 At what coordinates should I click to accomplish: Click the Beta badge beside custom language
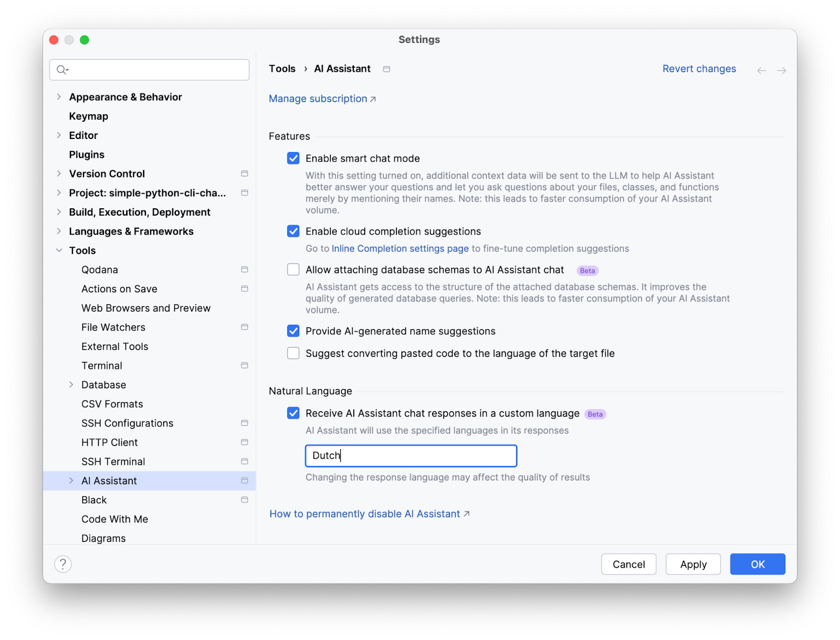595,414
